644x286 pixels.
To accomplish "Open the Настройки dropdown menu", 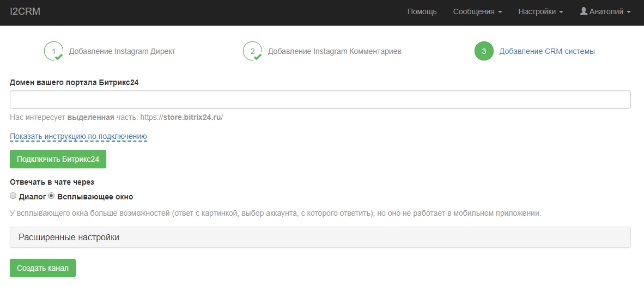I will point(540,11).
